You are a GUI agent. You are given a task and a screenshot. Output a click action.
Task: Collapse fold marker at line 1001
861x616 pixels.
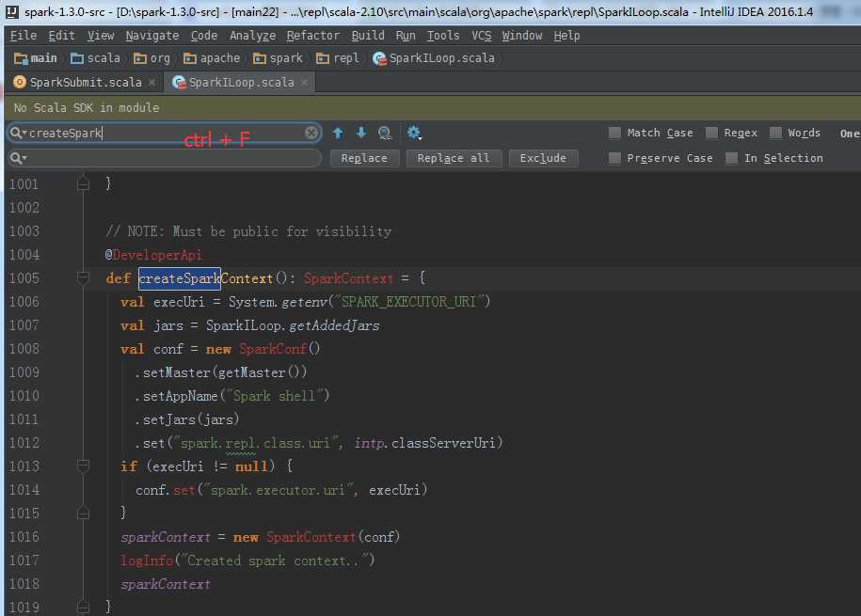(x=83, y=184)
